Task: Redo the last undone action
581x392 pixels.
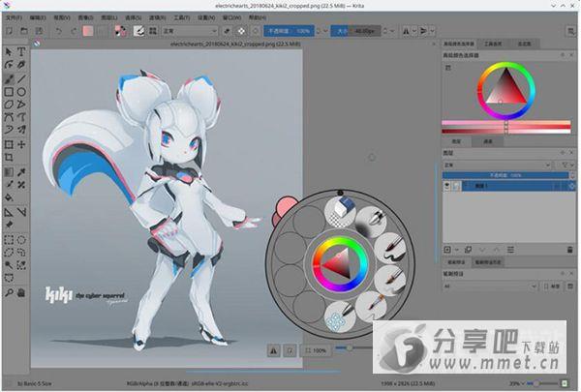Action: [74, 31]
